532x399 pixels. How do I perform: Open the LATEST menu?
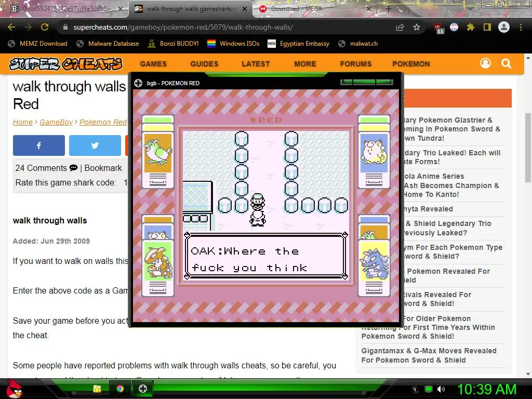[x=256, y=64]
